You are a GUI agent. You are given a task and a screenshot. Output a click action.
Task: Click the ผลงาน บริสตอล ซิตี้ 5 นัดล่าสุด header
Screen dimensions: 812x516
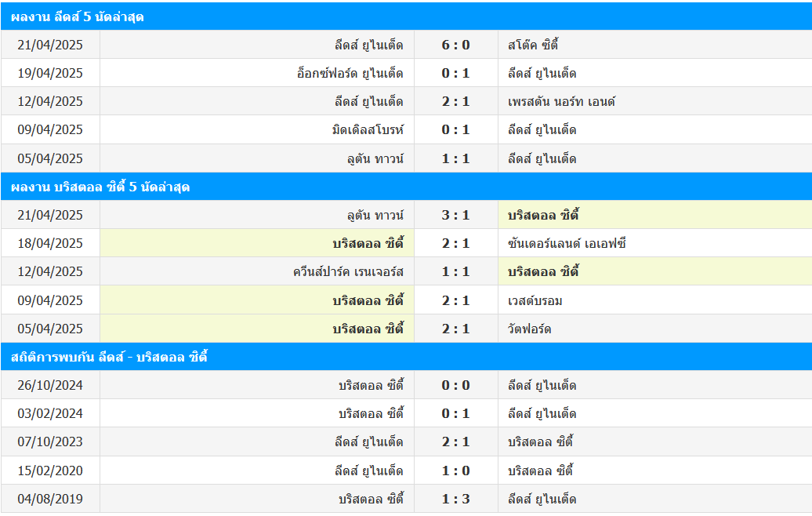click(x=406, y=187)
